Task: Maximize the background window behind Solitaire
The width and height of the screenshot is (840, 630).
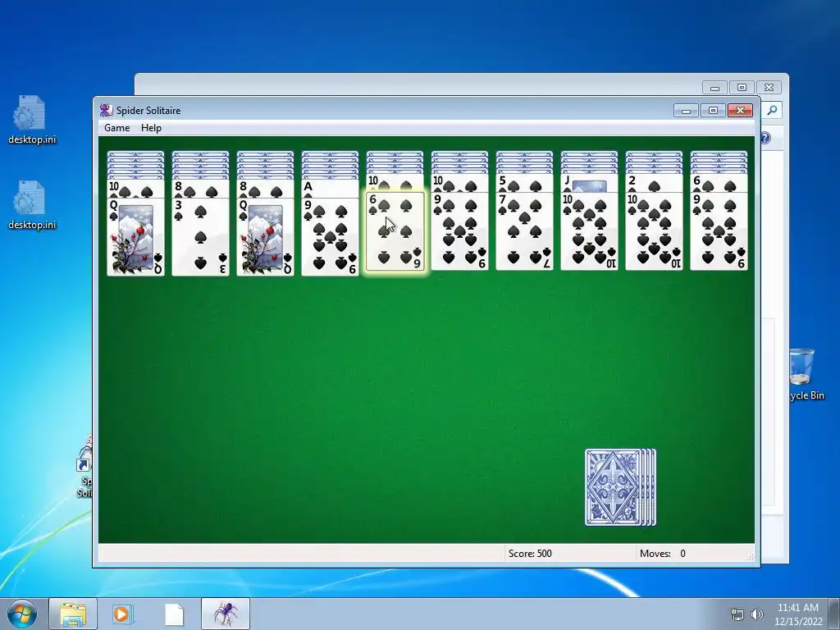Action: click(x=742, y=87)
